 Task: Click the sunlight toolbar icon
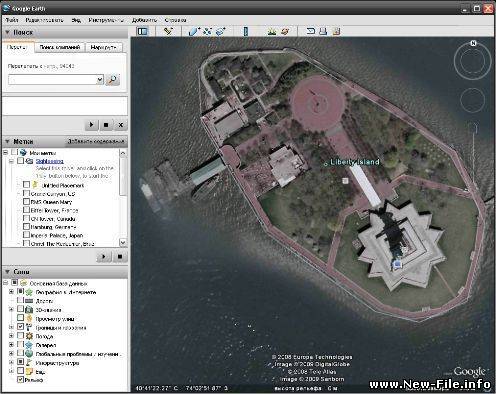[x=272, y=31]
